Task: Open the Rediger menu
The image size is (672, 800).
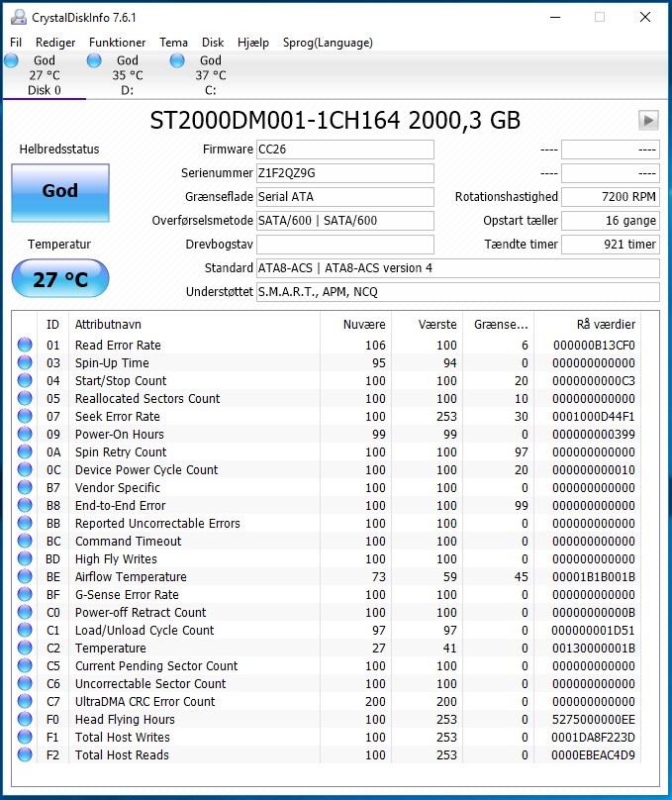Action: point(55,43)
